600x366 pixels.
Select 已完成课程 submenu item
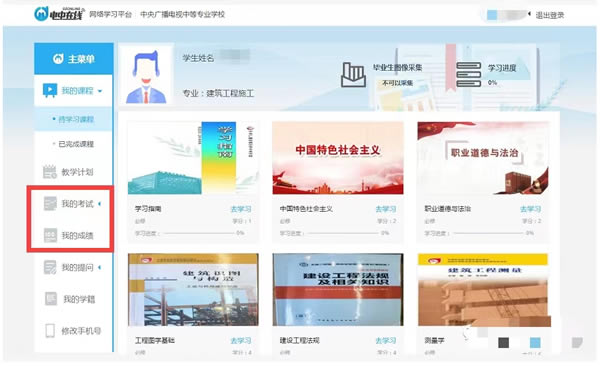click(73, 144)
